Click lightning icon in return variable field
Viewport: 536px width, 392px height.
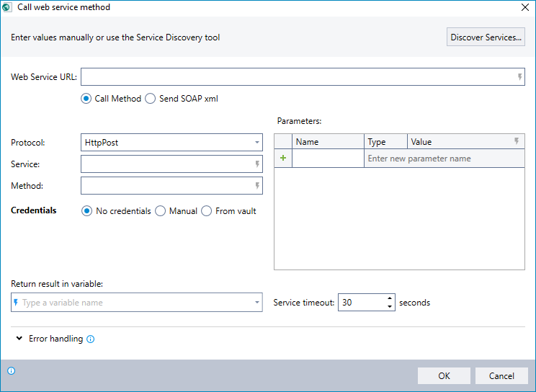[x=16, y=303]
